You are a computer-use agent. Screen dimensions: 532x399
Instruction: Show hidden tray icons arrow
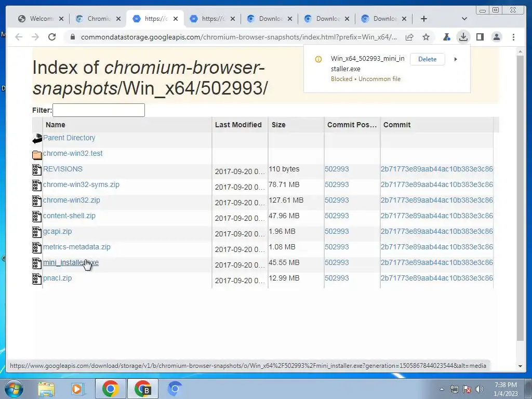coord(442,390)
